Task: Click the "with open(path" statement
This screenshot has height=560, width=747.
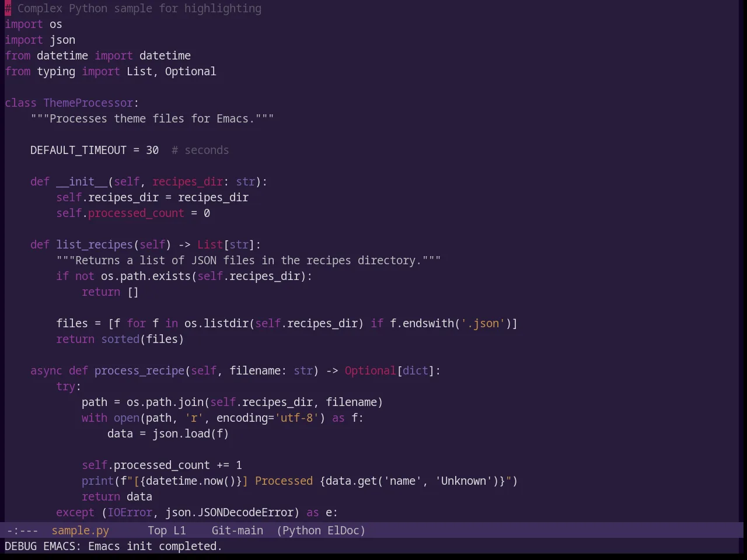Action: click(x=222, y=418)
